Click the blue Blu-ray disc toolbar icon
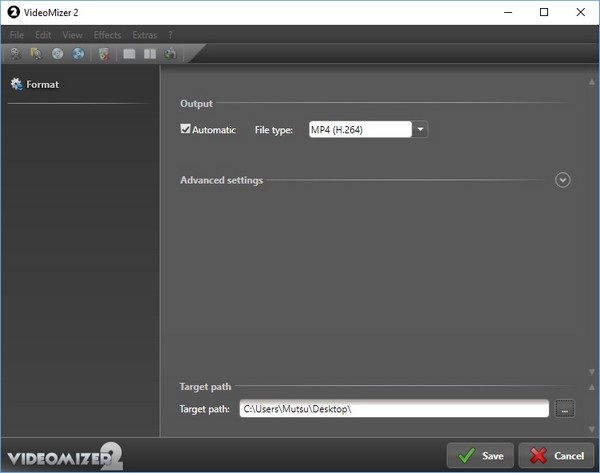 point(78,54)
